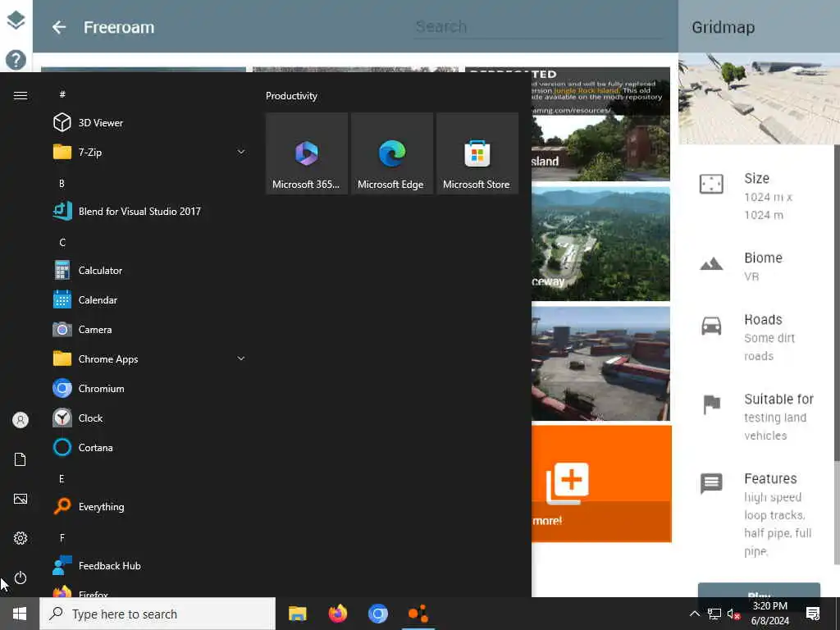Viewport: 840px width, 630px height.
Task: Expand the Start menu hamburger button
Action: tap(21, 95)
